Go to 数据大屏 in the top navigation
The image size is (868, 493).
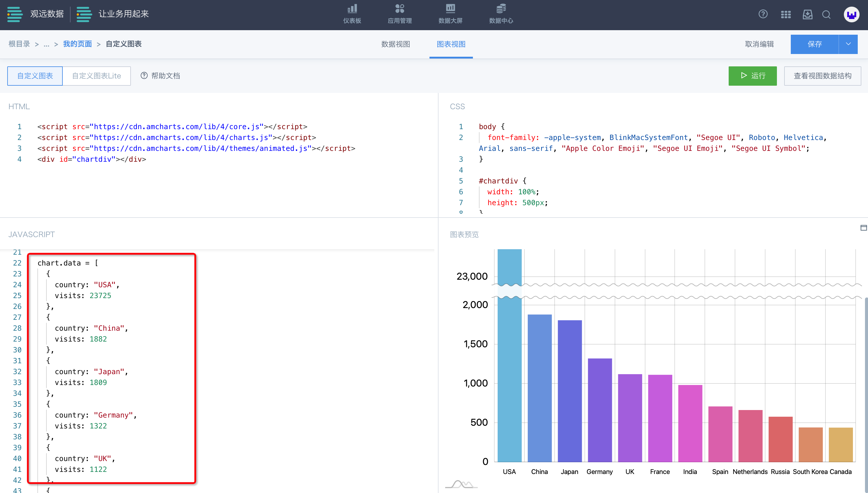(x=450, y=14)
